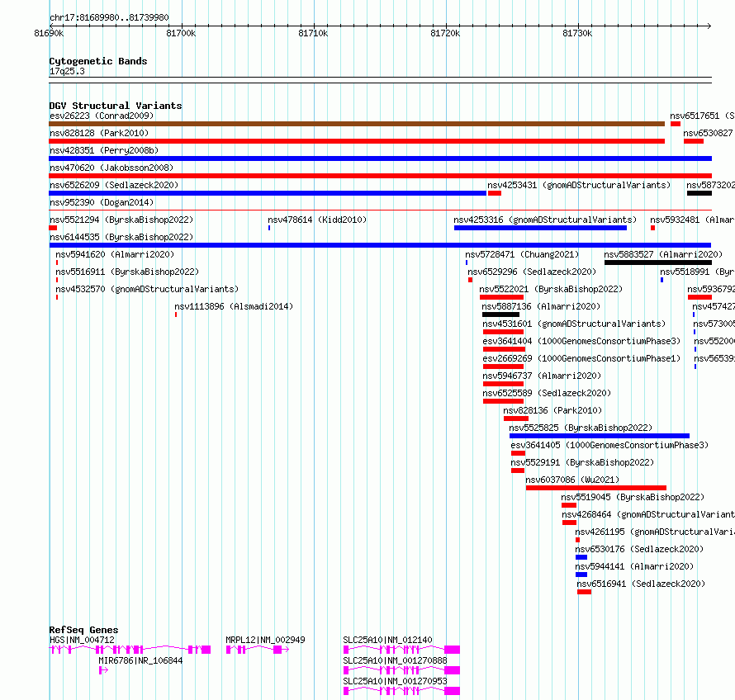Click the RefSeq Genes track title
The width and height of the screenshot is (735, 700).
pyautogui.click(x=83, y=630)
